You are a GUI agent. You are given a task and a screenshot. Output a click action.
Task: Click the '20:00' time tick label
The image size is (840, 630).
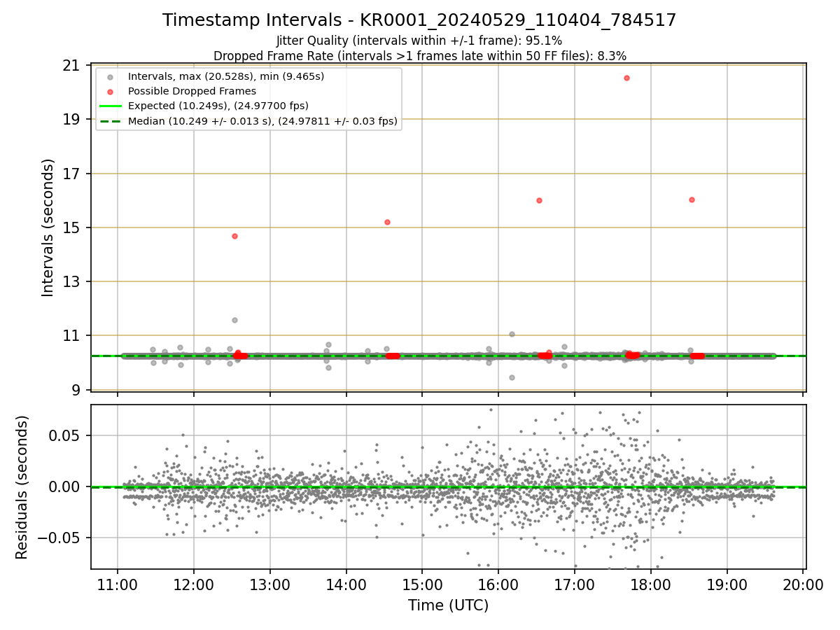[x=803, y=584]
